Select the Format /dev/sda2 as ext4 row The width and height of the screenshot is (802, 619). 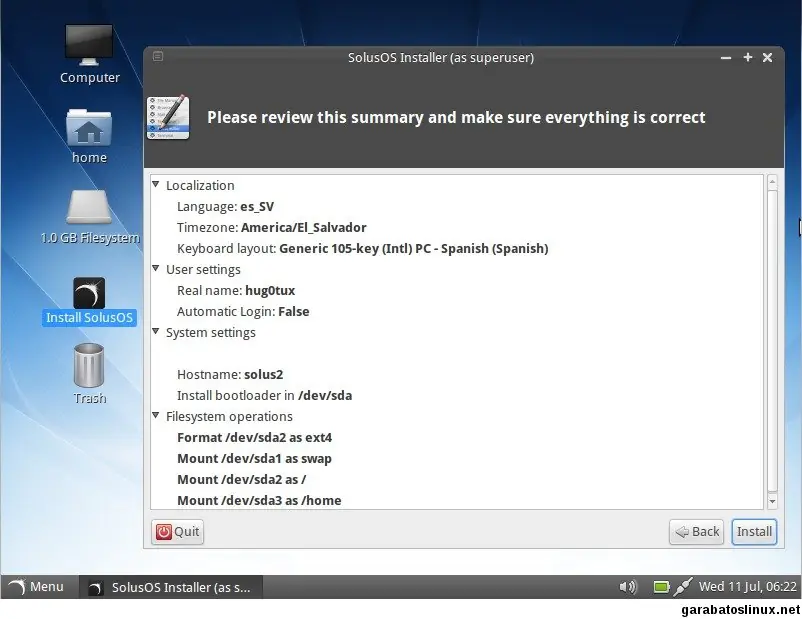pos(456,437)
